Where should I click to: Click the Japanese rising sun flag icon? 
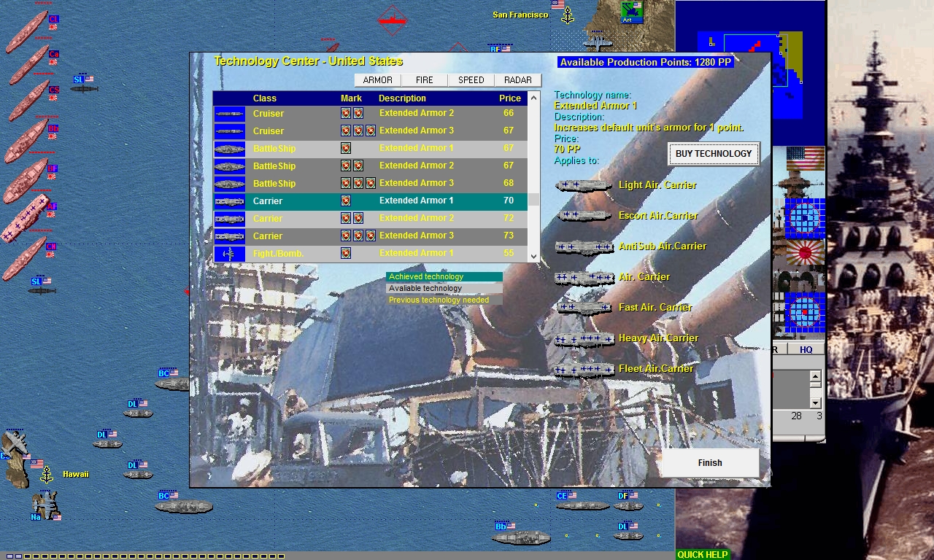(x=805, y=254)
